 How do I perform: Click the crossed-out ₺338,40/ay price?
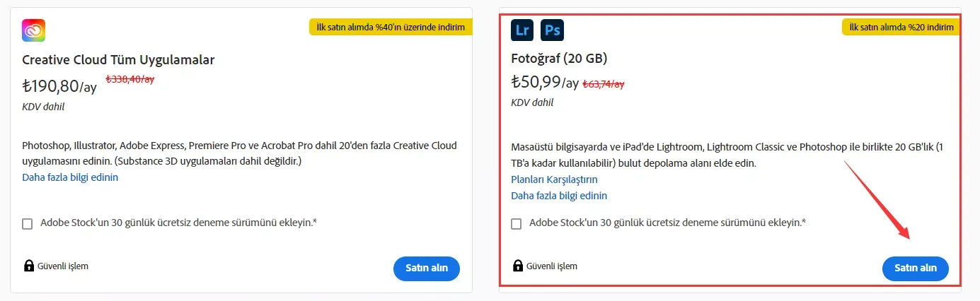click(x=129, y=80)
